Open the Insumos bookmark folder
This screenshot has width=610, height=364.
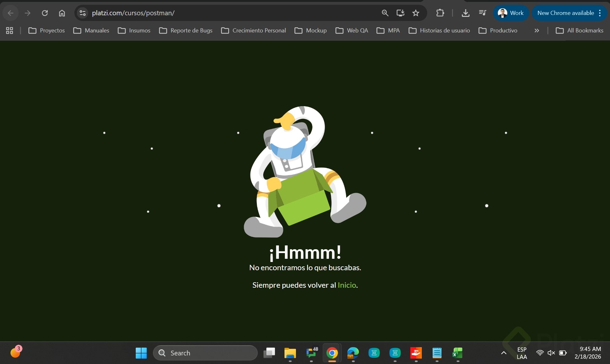134,31
